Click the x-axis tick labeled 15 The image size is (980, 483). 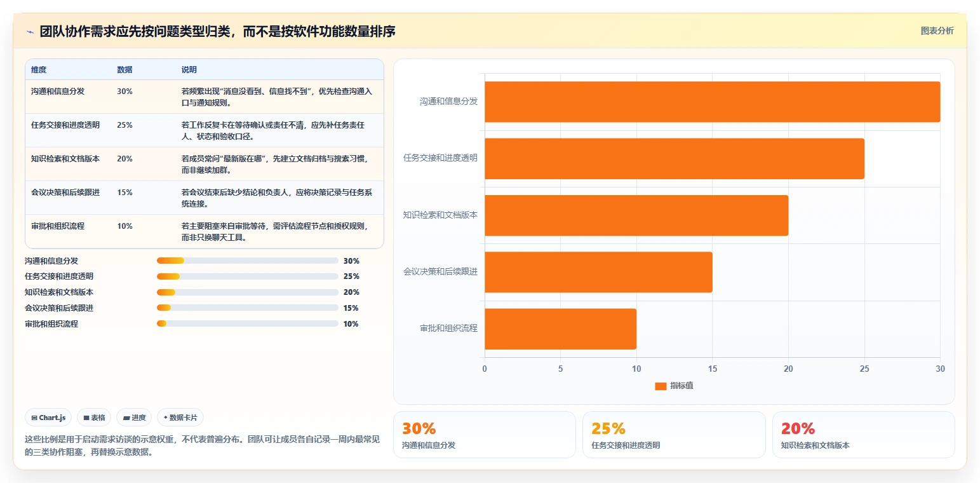click(712, 369)
